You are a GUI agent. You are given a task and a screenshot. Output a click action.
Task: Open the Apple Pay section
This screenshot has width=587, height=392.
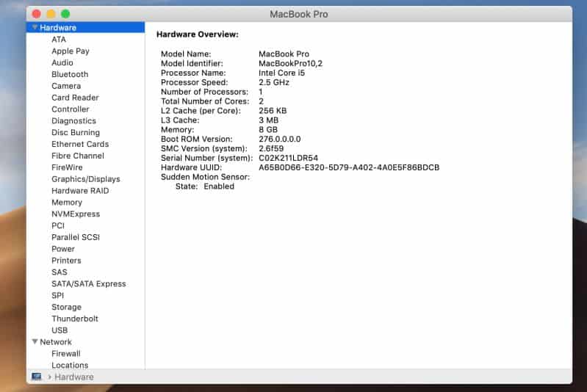click(71, 51)
